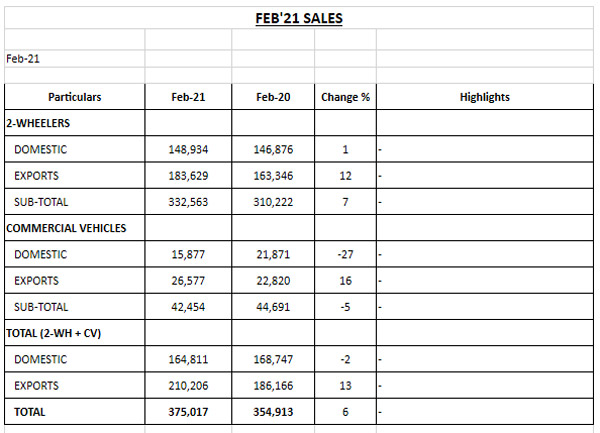Click the cell containing 26,577

[x=190, y=280]
